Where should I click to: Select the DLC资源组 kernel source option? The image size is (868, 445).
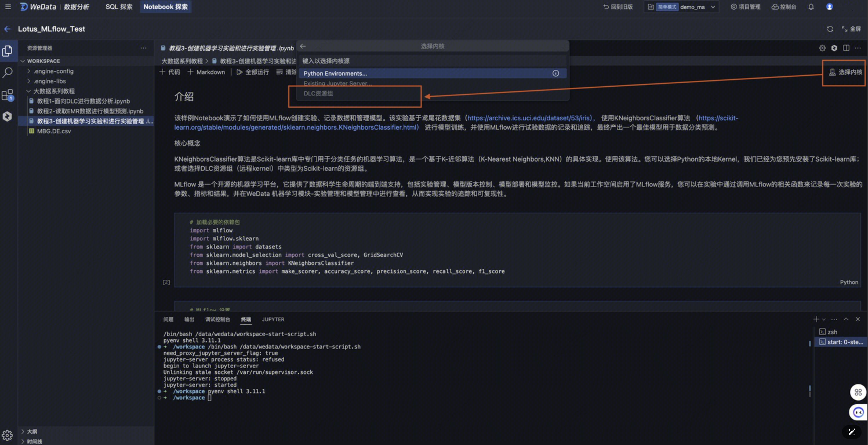(318, 93)
